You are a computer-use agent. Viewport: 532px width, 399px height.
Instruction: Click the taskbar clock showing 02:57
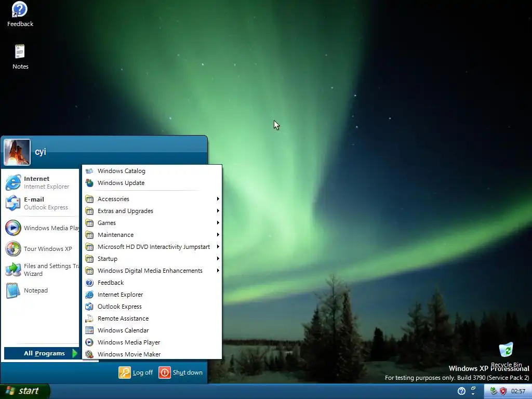point(518,391)
